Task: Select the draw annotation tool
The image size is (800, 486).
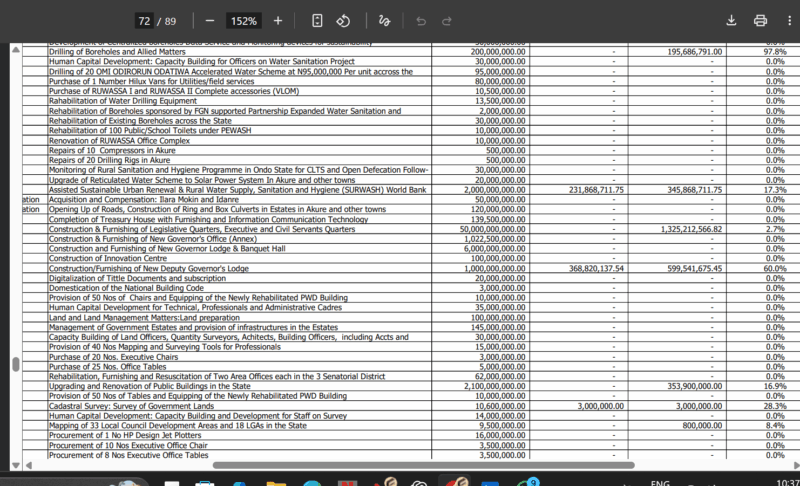Action: [x=385, y=20]
